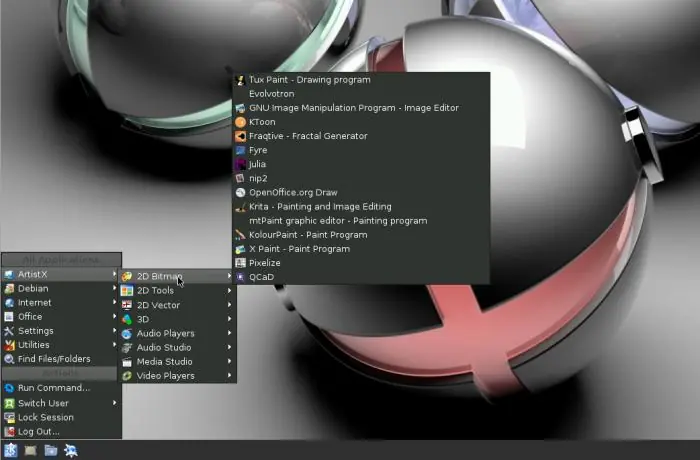Image resolution: width=700 pixels, height=460 pixels.
Task: Click the 2D Vector category icon
Action: pyautogui.click(x=127, y=305)
